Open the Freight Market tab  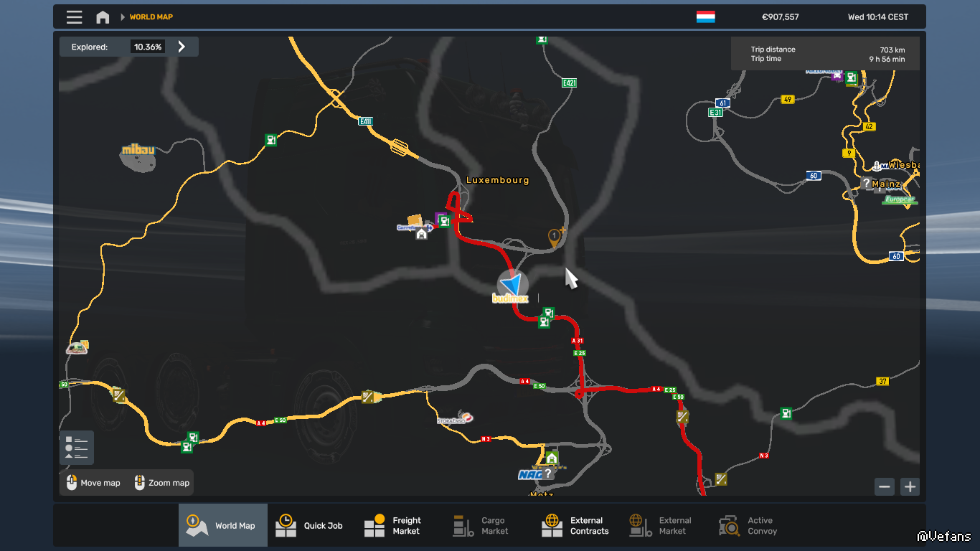click(401, 526)
